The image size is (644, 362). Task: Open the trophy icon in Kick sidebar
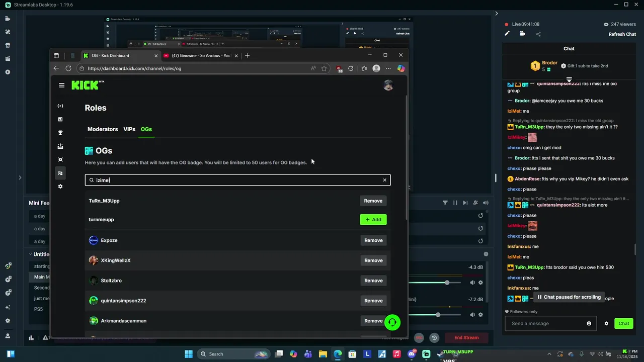60,133
